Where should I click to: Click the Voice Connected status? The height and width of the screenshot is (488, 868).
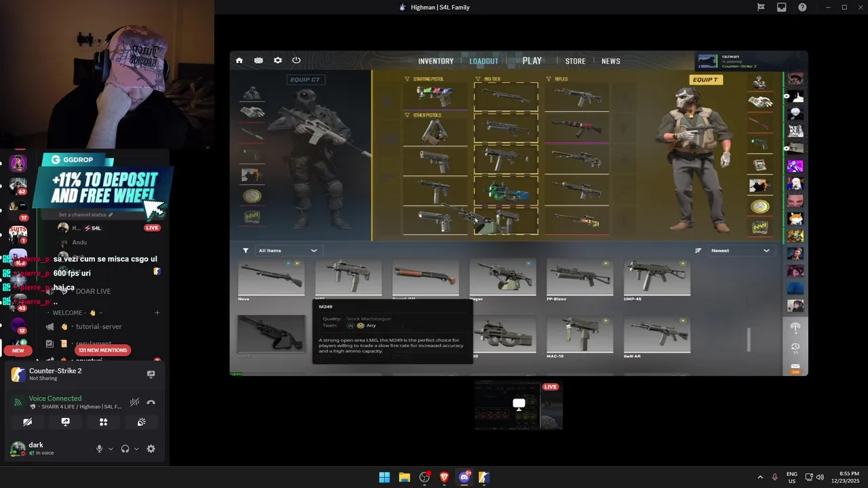click(x=55, y=399)
